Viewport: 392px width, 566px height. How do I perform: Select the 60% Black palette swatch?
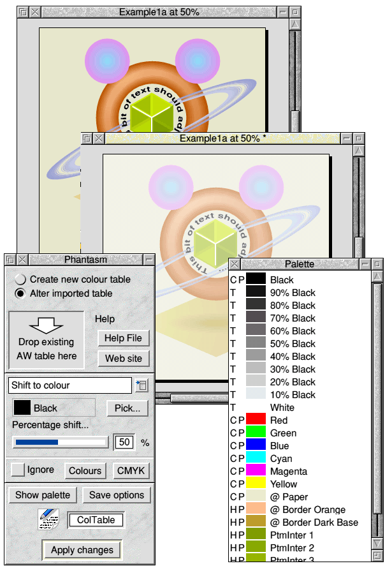(x=256, y=330)
